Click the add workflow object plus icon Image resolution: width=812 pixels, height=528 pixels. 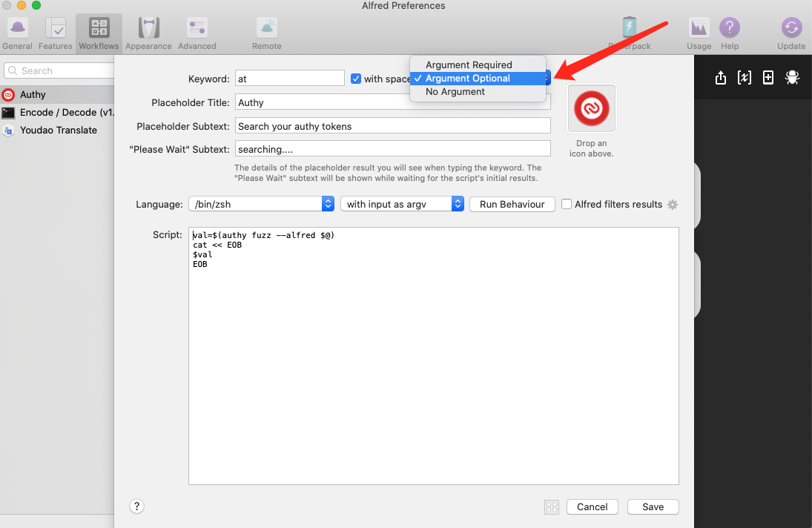click(x=768, y=78)
